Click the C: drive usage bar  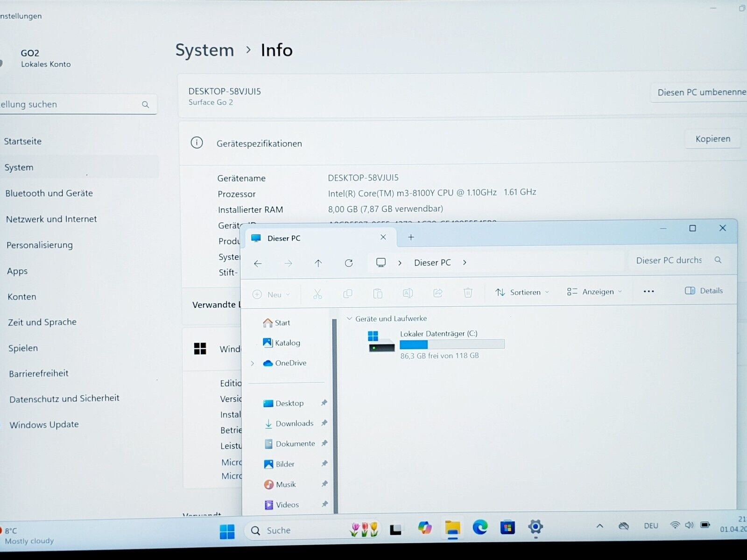point(452,344)
